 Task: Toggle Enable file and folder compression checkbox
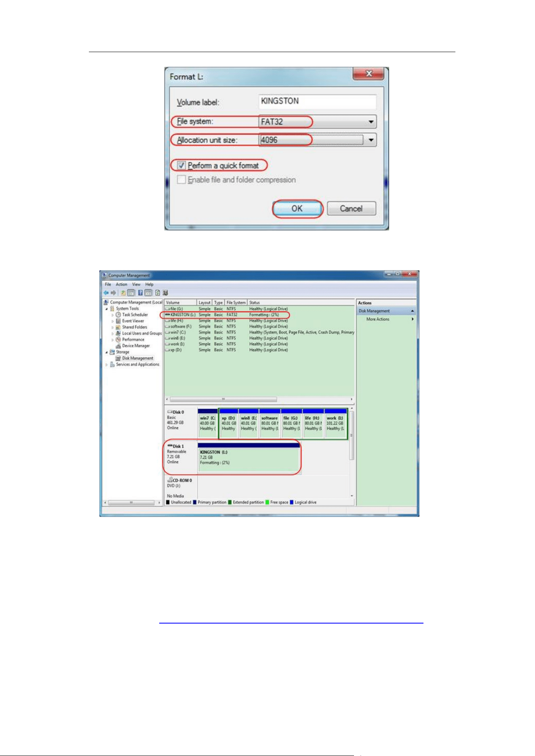pyautogui.click(x=181, y=180)
